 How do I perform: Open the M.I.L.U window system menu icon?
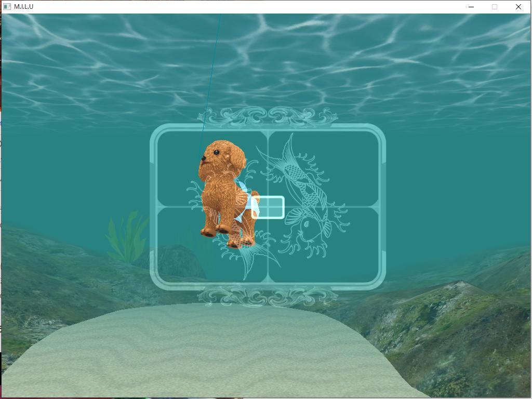[7, 7]
